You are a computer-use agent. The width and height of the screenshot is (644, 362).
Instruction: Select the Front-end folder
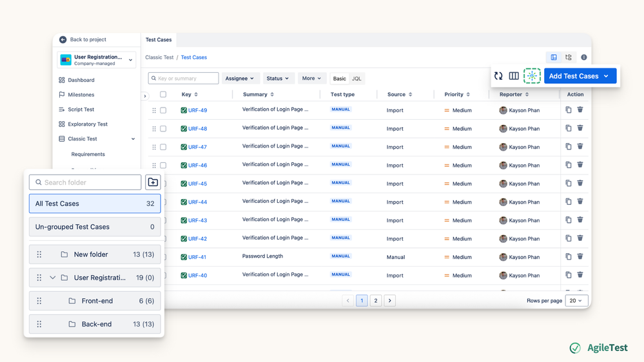coord(95,301)
